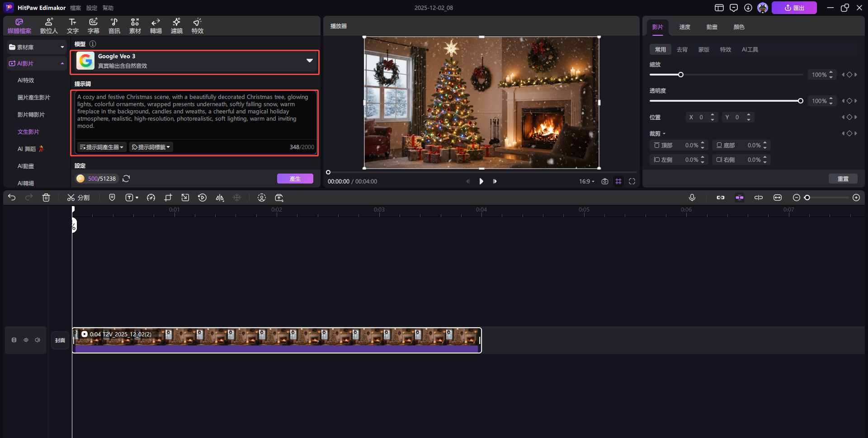This screenshot has width=868, height=438.
Task: Click the purple Generate (產生) button
Action: click(x=295, y=179)
